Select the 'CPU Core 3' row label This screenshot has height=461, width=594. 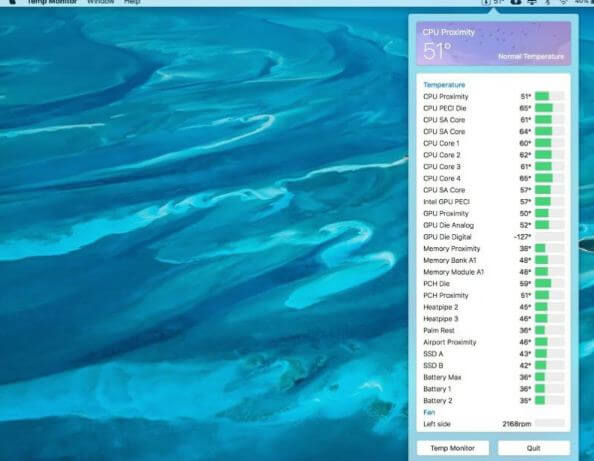(442, 167)
